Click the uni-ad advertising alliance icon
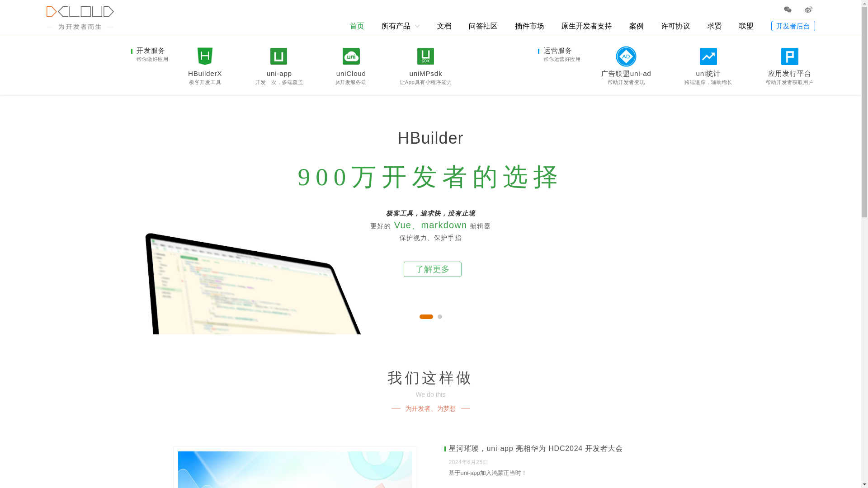 click(x=626, y=56)
